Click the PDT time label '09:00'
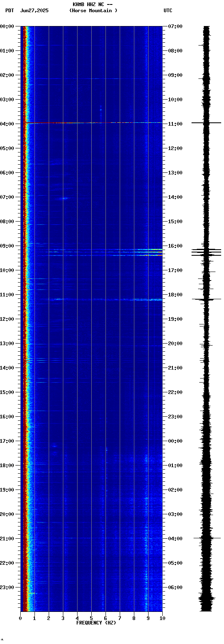The width and height of the screenshot is (224, 644). tap(7, 246)
